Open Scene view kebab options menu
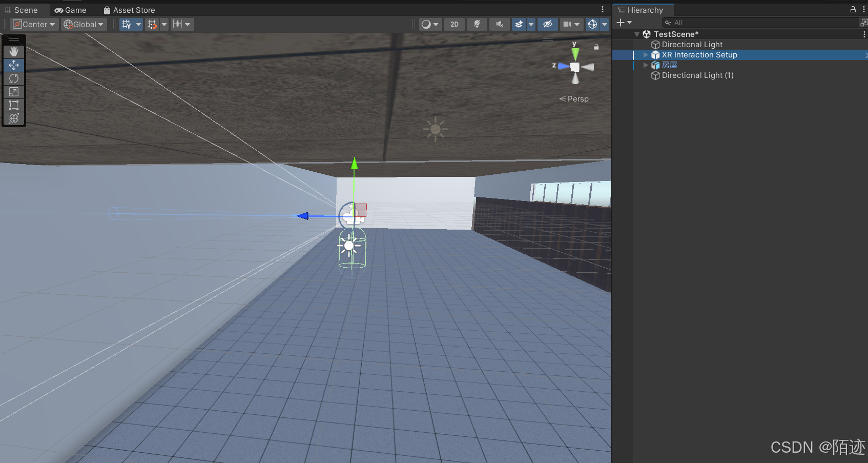This screenshot has height=463, width=868. (603, 10)
